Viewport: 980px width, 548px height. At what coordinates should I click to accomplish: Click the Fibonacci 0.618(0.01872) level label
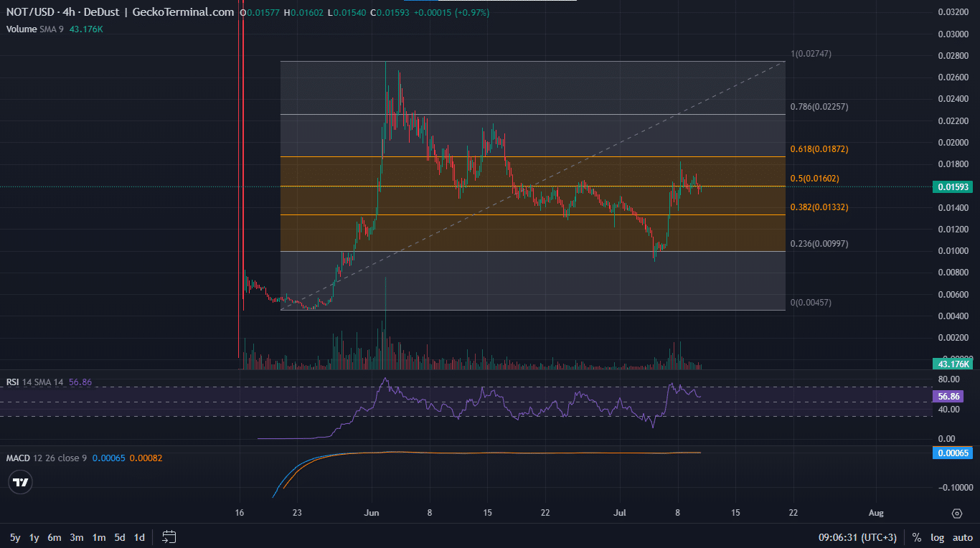point(819,149)
